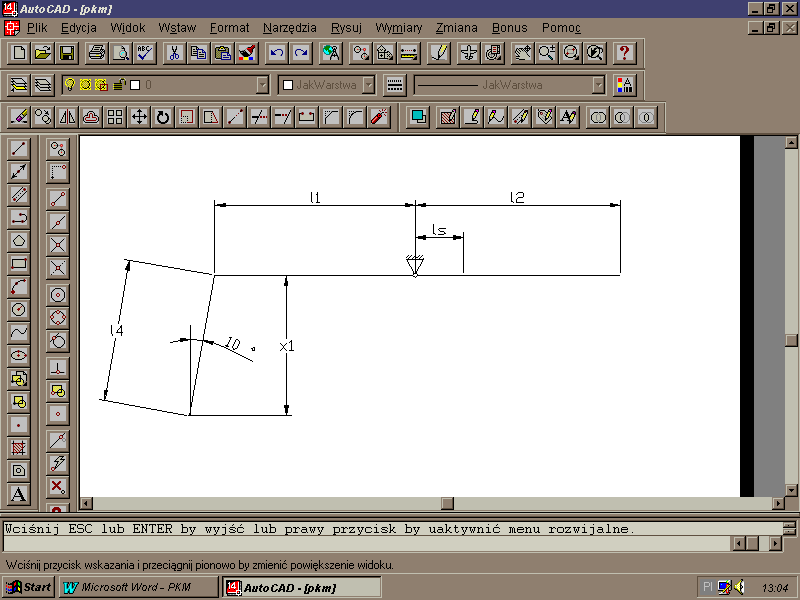Screen dimensions: 800x600
Task: Redo the previously undone action
Action: pos(301,53)
